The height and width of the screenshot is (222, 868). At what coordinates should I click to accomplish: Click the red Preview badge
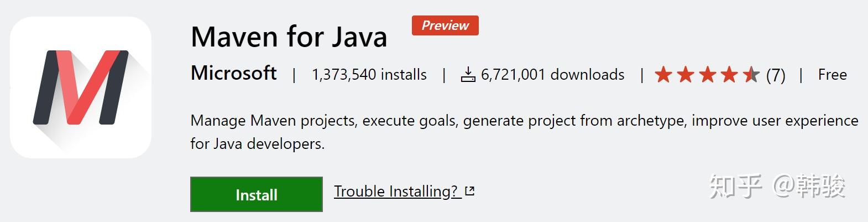[x=445, y=25]
